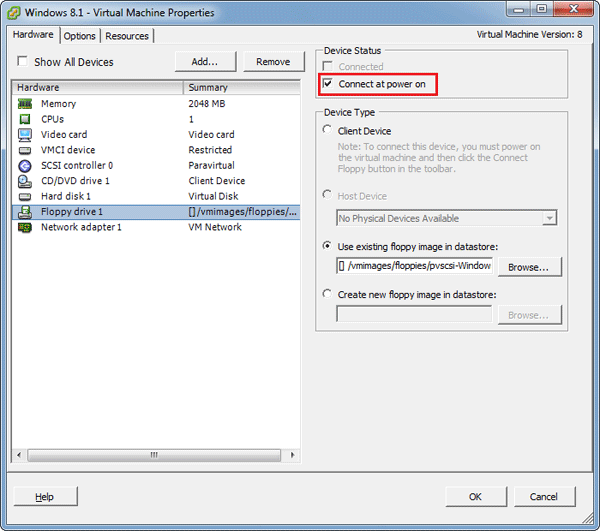Image resolution: width=600 pixels, height=531 pixels.
Task: Click the CD/DVD drive 1 icon
Action: 25,181
